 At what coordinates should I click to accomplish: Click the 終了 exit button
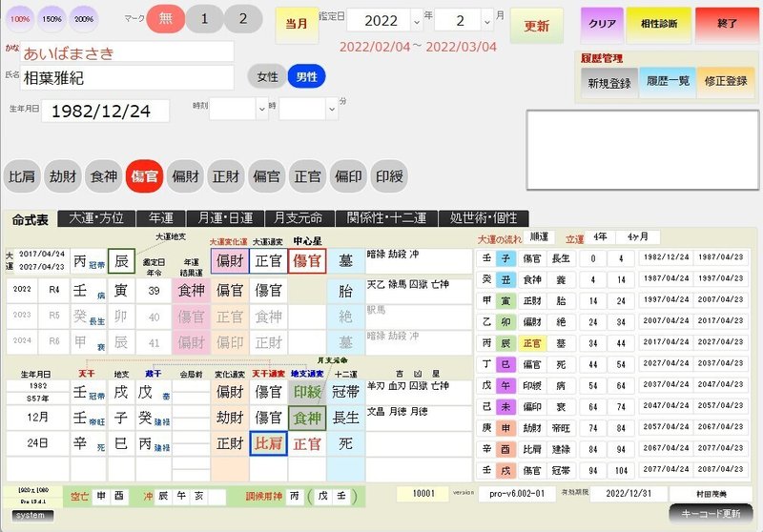(x=727, y=24)
